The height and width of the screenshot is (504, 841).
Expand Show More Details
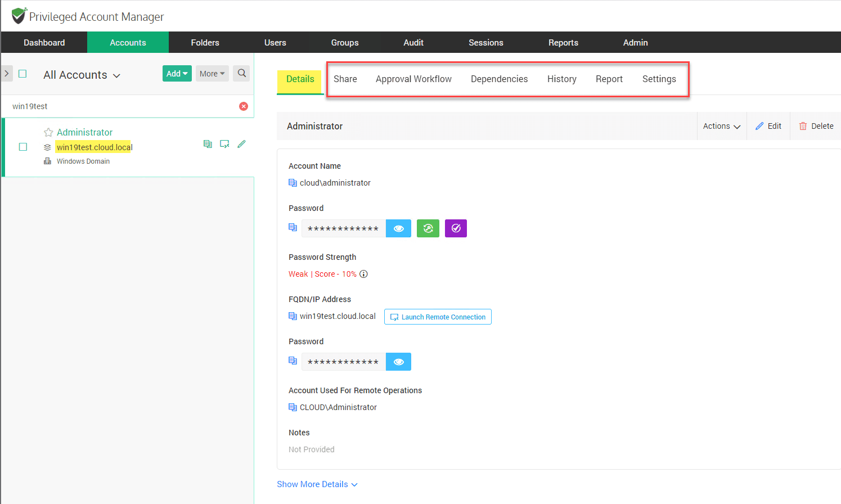317,484
